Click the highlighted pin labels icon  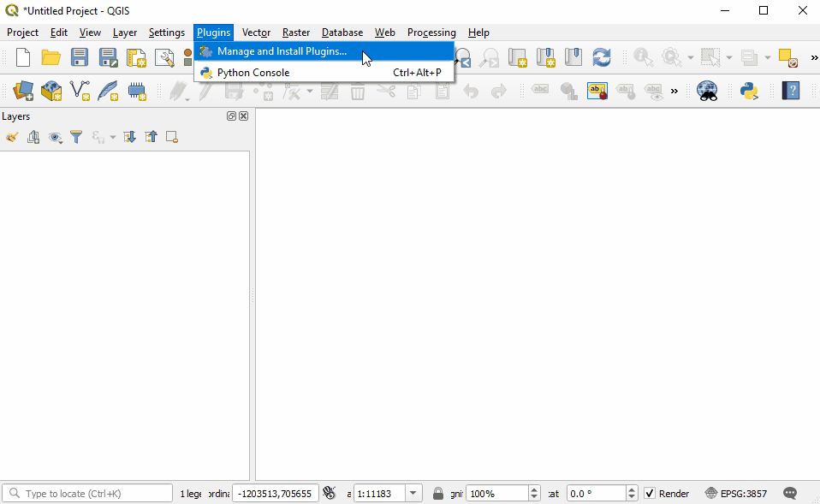597,91
